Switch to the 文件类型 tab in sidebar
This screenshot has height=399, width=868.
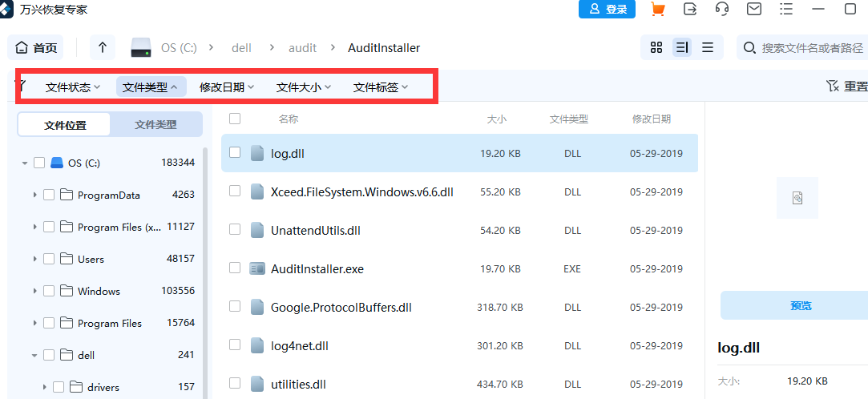(155, 125)
